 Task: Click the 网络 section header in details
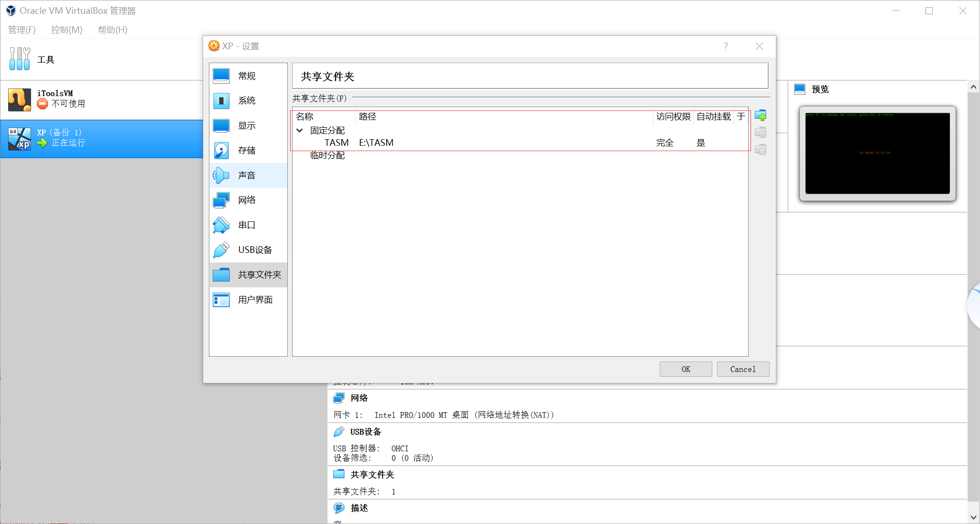click(359, 398)
